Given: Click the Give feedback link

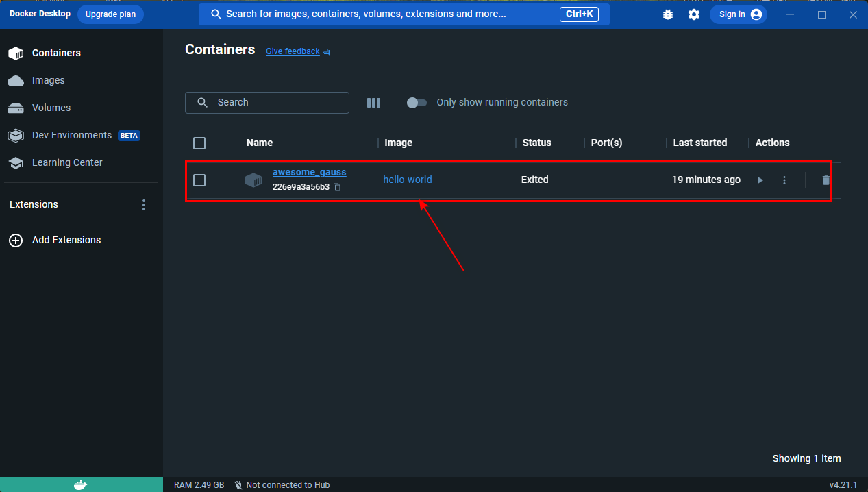Looking at the screenshot, I should [293, 51].
